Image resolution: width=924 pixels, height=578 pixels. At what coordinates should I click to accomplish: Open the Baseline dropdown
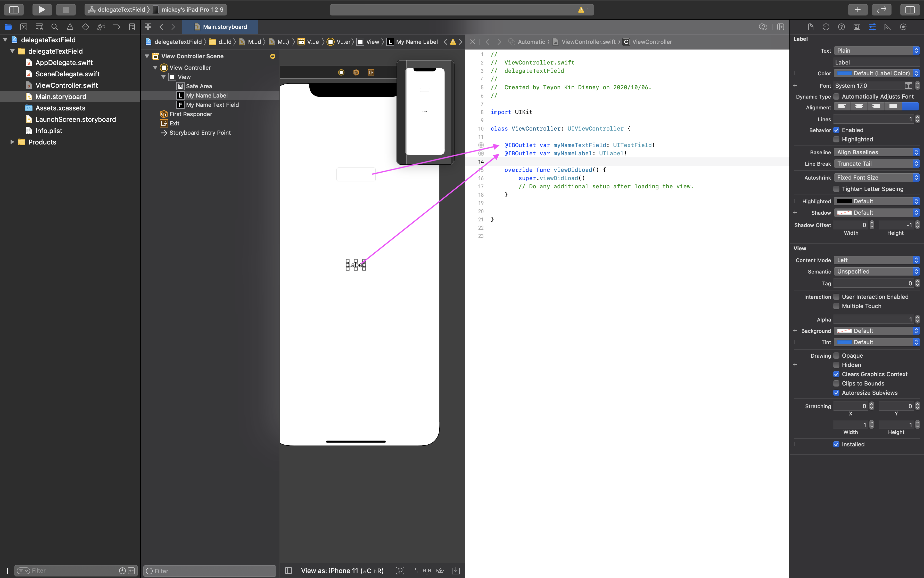(x=876, y=152)
